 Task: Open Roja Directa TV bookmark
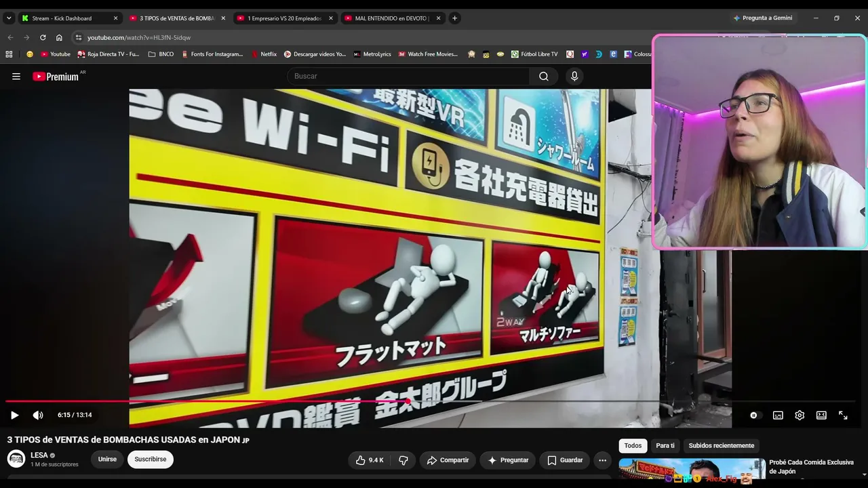click(x=108, y=54)
